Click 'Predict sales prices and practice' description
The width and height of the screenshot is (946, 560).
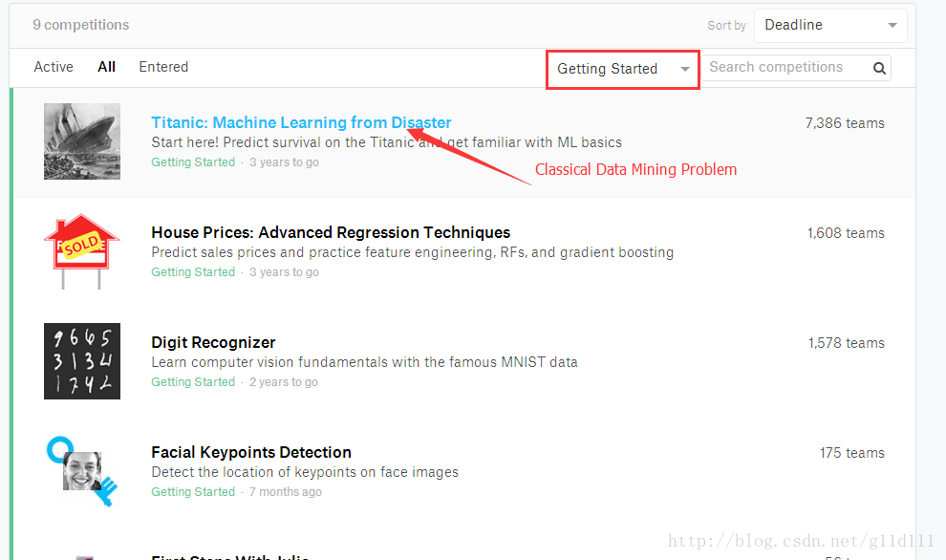(413, 252)
